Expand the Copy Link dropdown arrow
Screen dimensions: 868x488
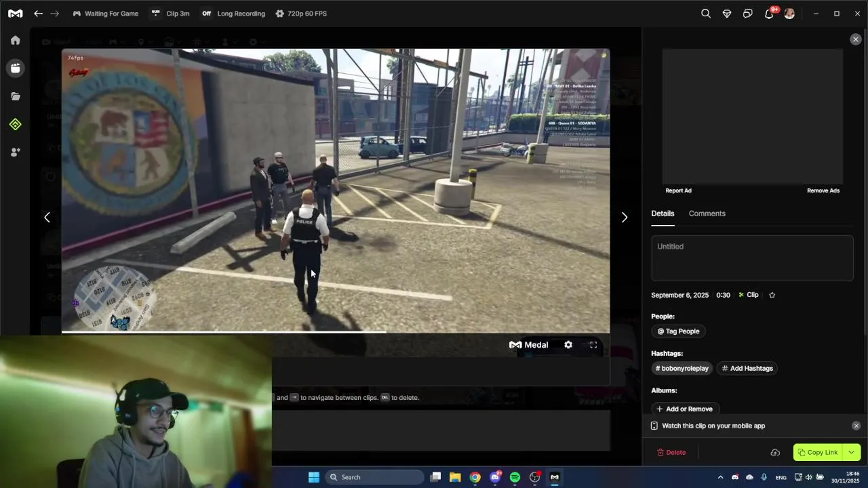coord(852,453)
